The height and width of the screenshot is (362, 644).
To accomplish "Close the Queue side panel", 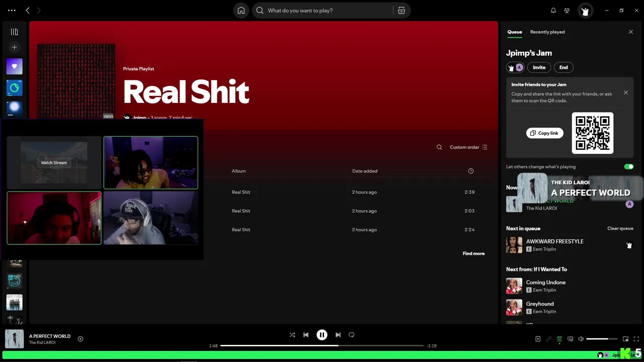I will tap(631, 32).
